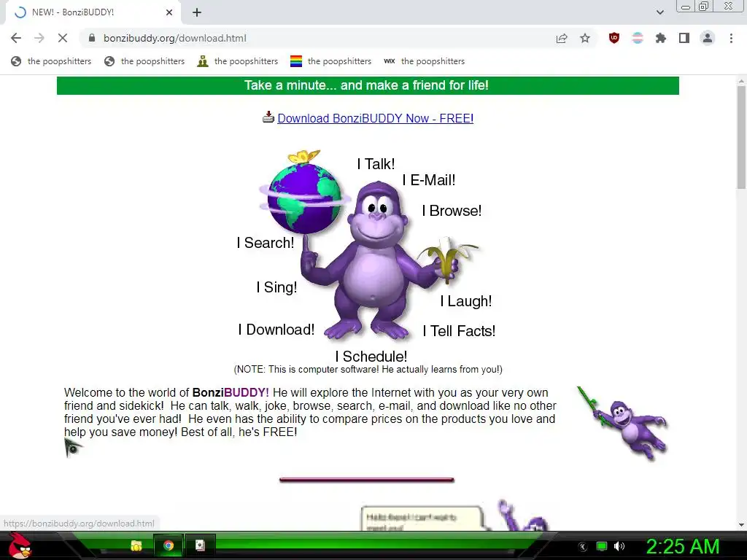Click the "I Laugh!" label

[466, 301]
